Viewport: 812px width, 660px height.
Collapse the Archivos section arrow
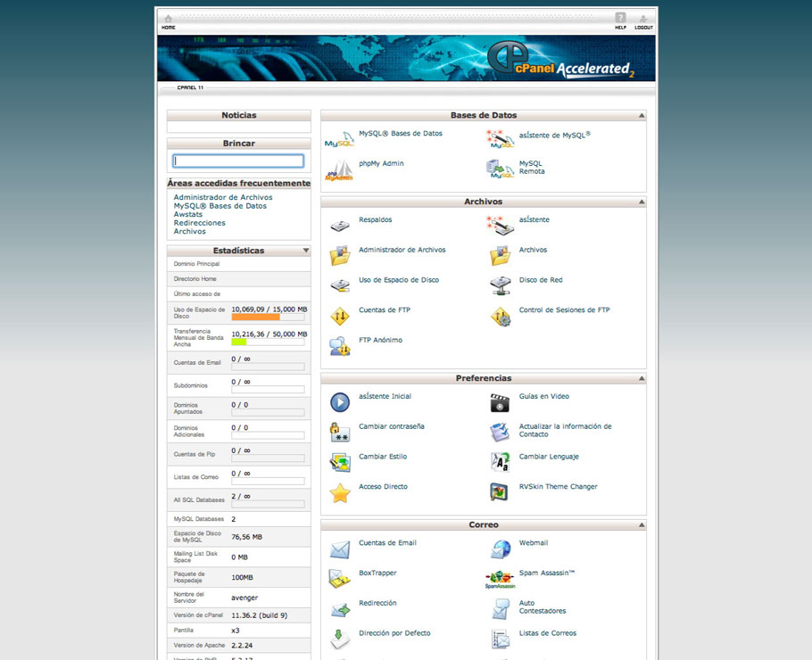(x=641, y=202)
